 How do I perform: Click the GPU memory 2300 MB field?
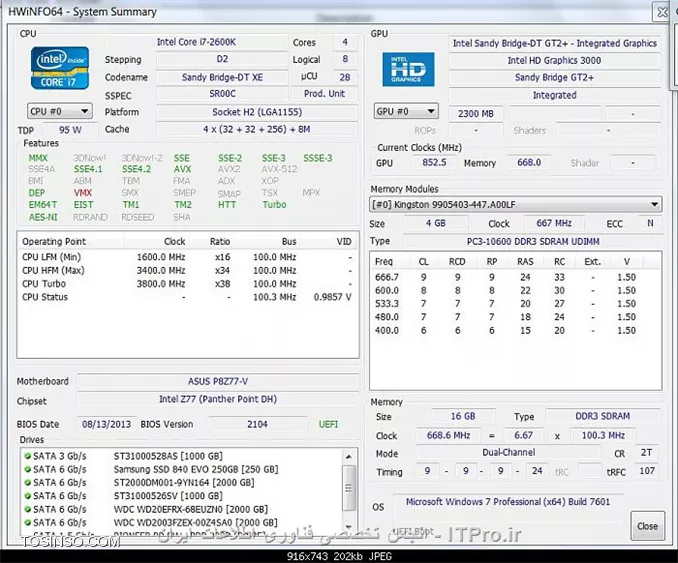tap(476, 113)
